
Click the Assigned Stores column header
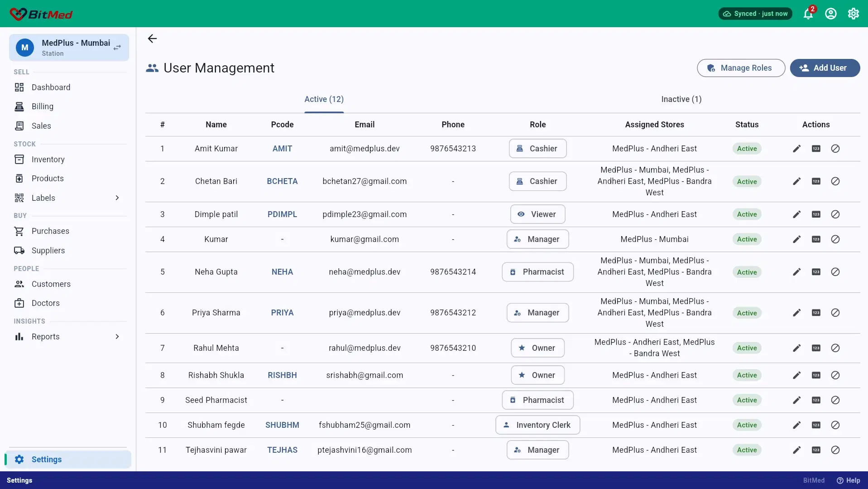coord(654,125)
